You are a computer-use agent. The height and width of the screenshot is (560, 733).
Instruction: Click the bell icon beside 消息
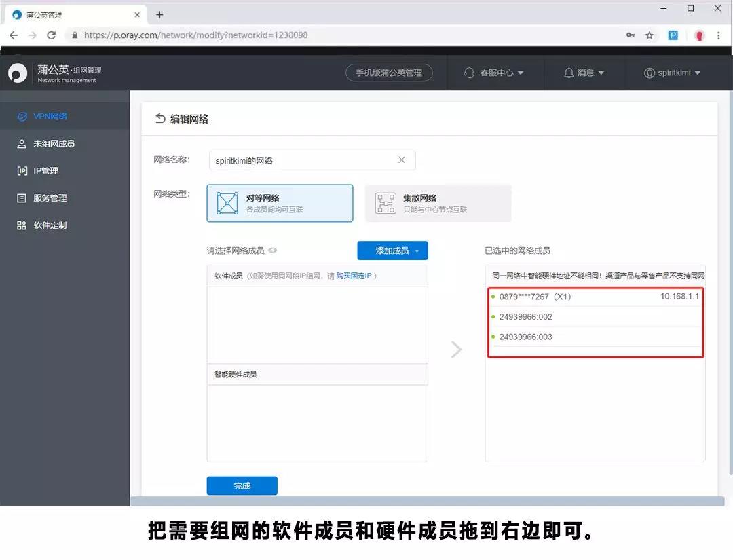pos(569,73)
